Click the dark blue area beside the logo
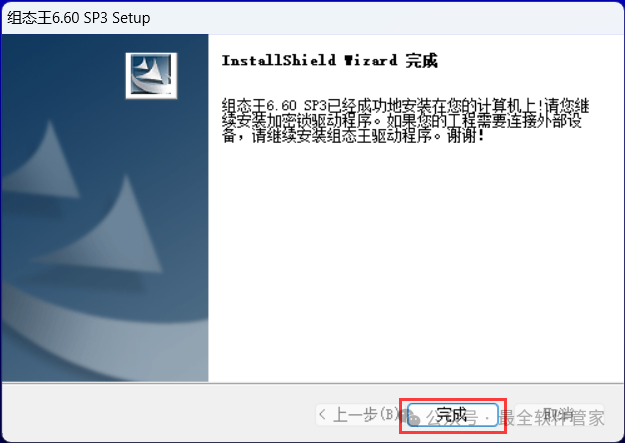This screenshot has width=625, height=443. click(x=64, y=72)
